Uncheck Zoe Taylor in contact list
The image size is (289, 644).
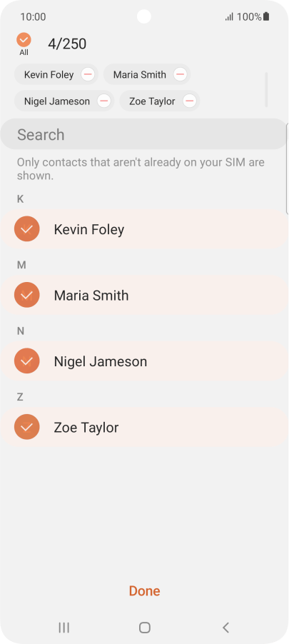pyautogui.click(x=26, y=427)
